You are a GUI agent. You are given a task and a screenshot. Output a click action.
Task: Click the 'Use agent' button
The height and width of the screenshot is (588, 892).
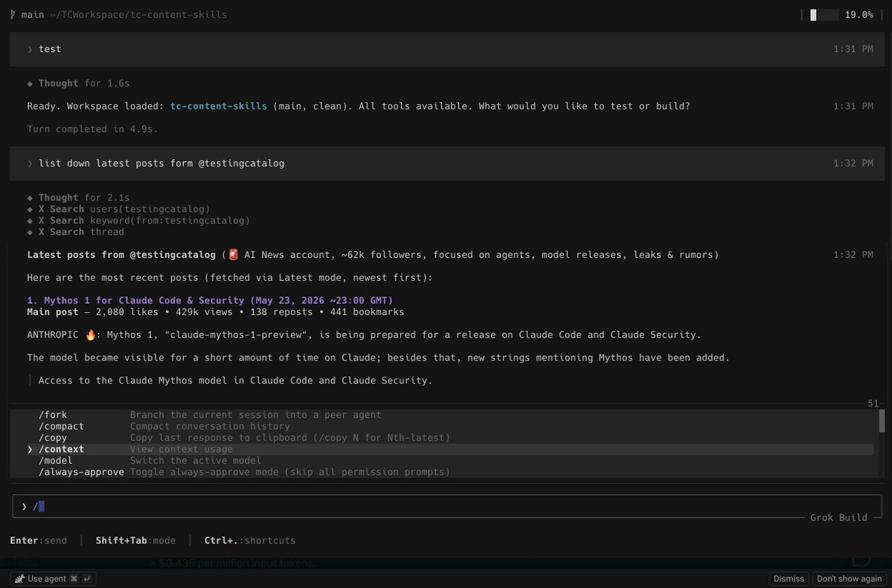[x=53, y=578]
